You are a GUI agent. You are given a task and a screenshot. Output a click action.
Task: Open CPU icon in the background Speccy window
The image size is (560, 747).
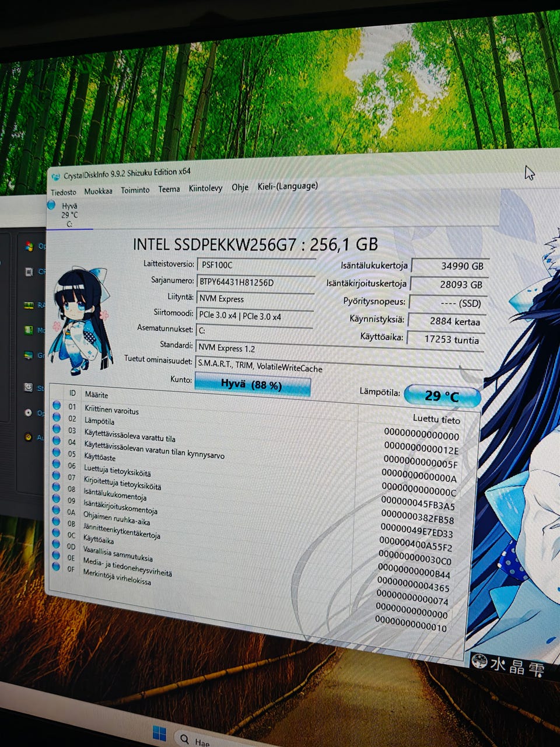point(29,271)
